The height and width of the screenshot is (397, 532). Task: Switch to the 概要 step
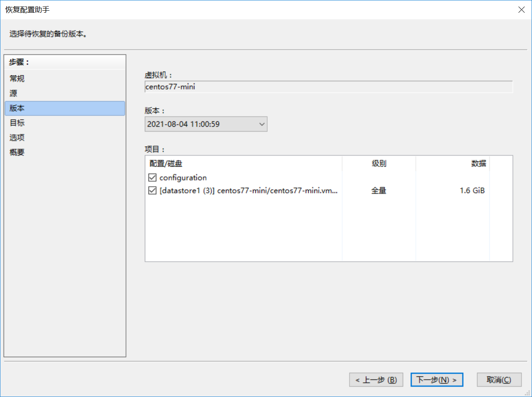[17, 152]
